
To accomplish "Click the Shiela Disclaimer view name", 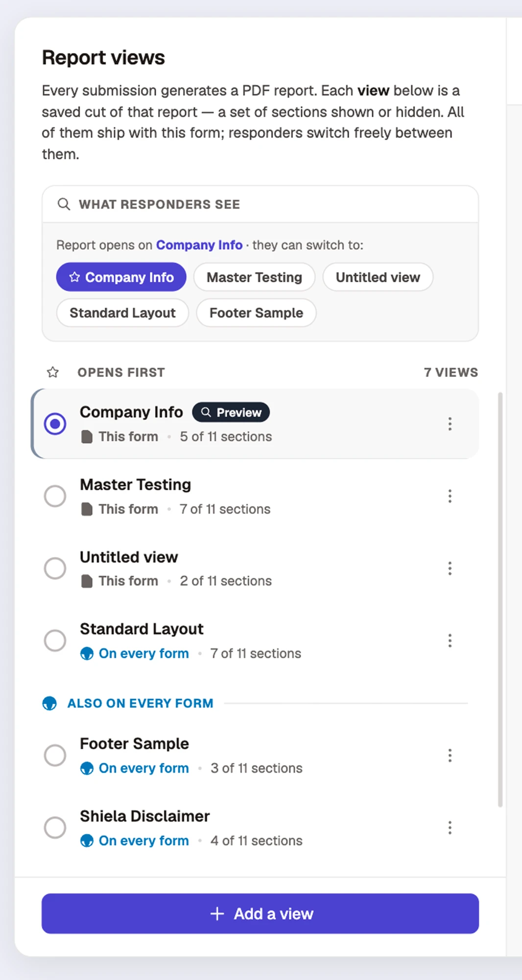I will click(145, 816).
